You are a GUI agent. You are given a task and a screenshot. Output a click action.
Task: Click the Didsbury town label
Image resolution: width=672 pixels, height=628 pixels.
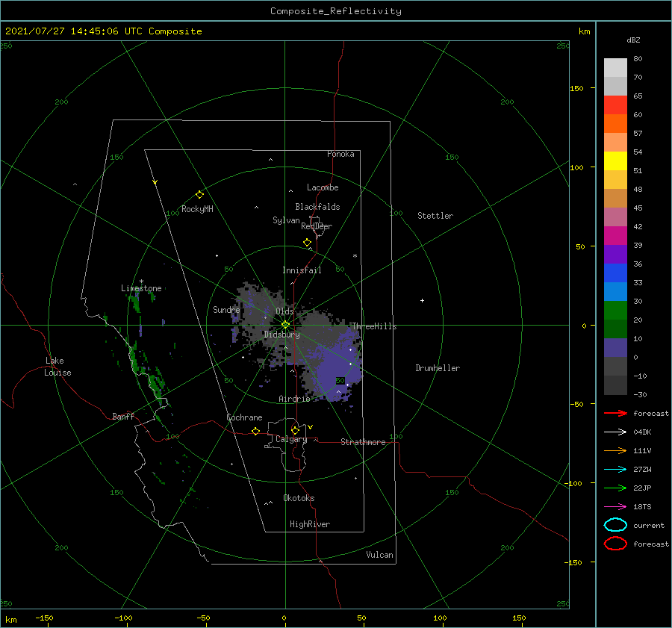[281, 335]
